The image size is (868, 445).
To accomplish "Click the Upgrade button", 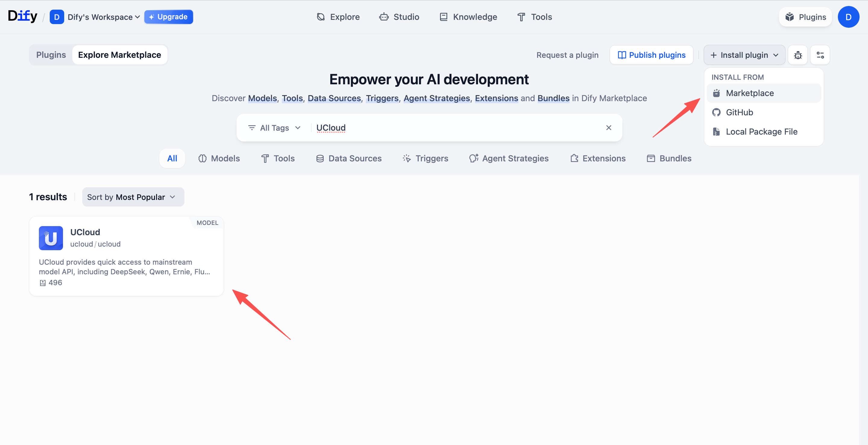I will tap(168, 17).
